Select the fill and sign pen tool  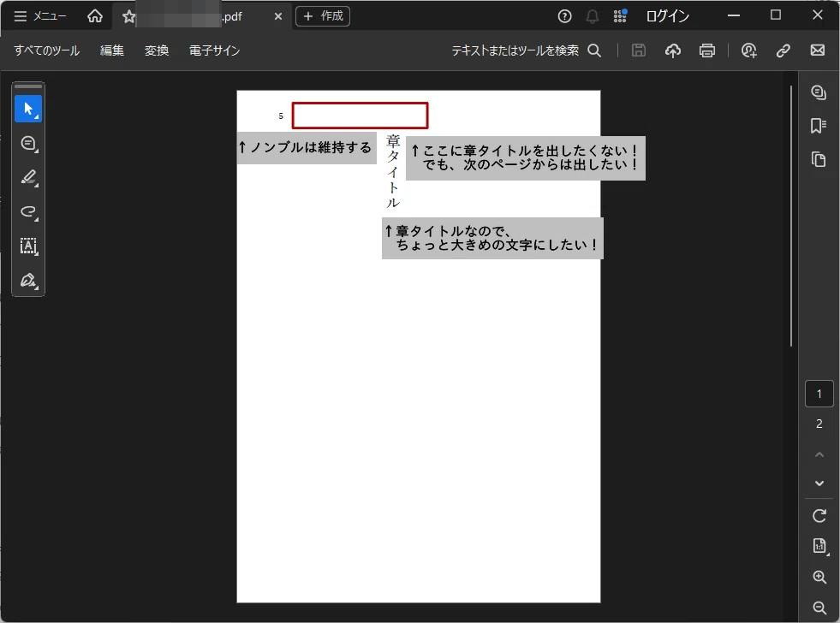point(28,281)
